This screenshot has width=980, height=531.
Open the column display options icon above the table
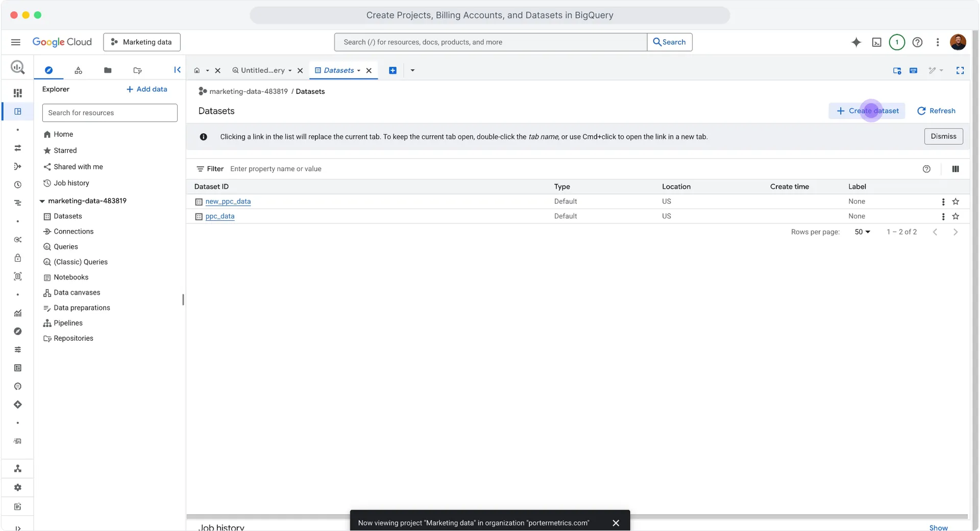pyautogui.click(x=955, y=168)
